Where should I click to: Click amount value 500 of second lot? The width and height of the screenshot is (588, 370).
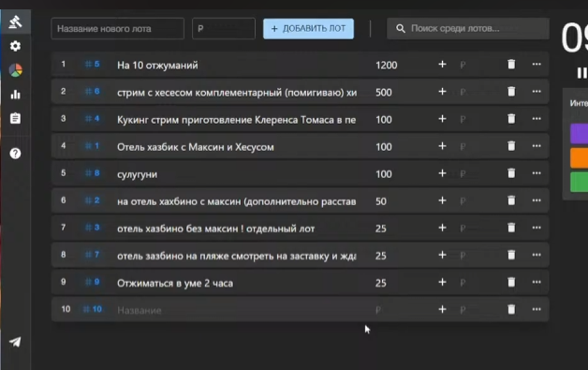(x=384, y=93)
